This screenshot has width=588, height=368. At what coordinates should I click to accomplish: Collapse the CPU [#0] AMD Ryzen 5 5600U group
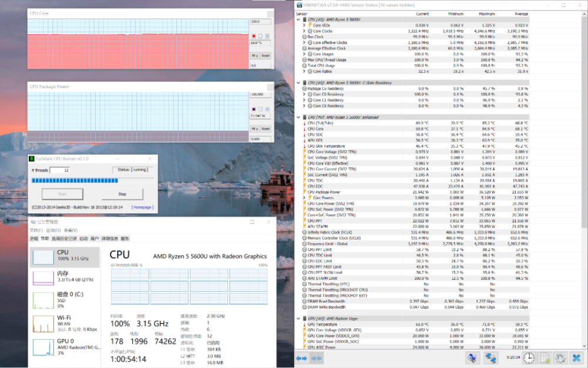coord(298,19)
